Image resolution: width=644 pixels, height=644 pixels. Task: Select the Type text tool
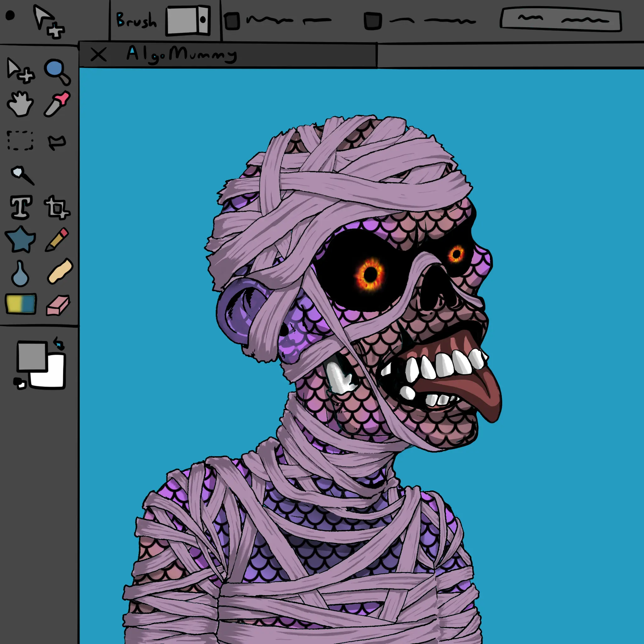[x=21, y=207]
